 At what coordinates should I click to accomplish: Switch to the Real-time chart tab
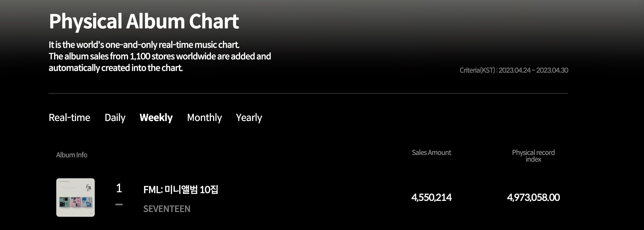69,117
